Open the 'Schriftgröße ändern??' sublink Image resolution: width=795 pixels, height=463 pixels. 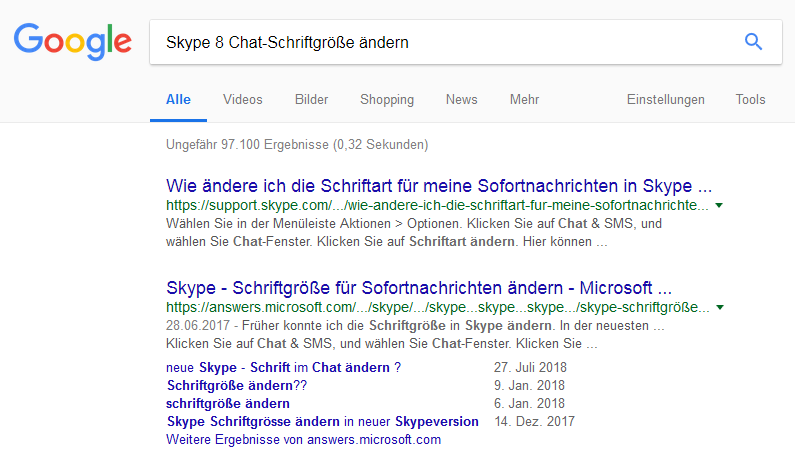(237, 385)
